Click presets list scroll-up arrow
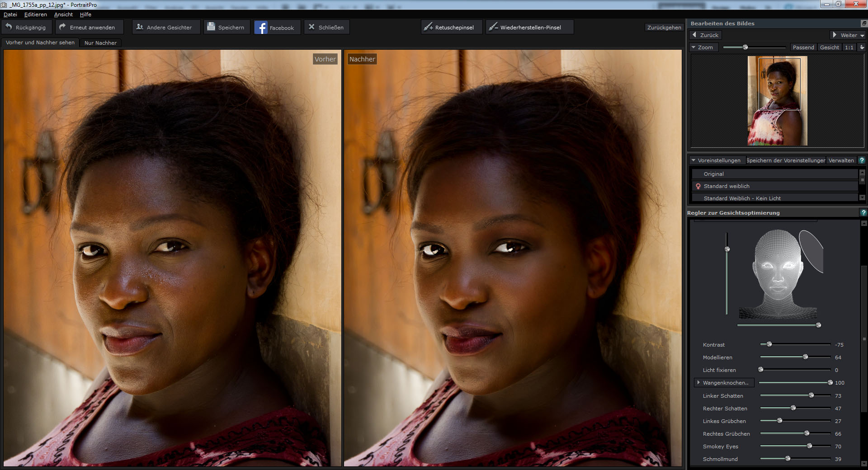The image size is (868, 470). tap(862, 172)
